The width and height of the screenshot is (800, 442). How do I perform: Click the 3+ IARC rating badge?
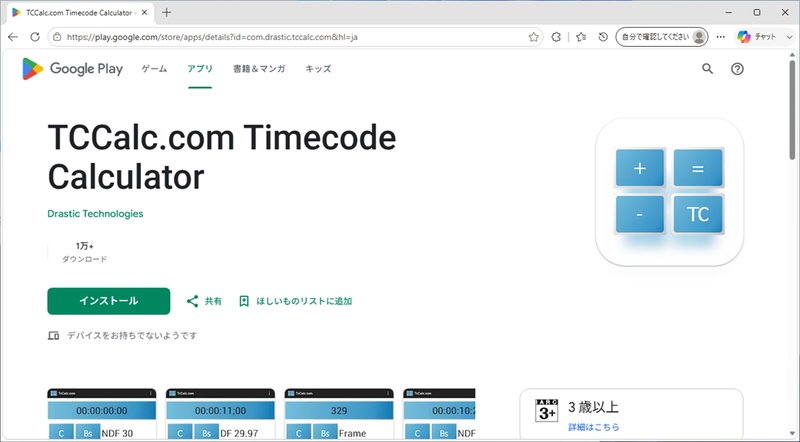547,410
